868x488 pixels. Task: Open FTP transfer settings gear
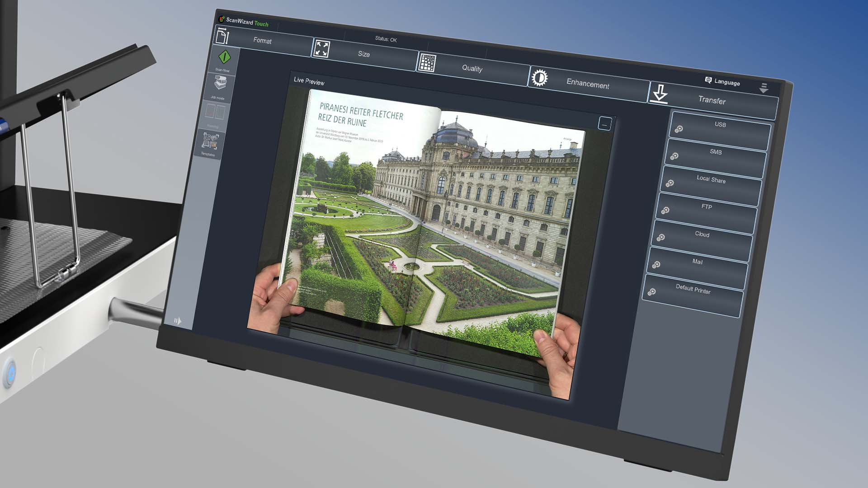tap(665, 211)
